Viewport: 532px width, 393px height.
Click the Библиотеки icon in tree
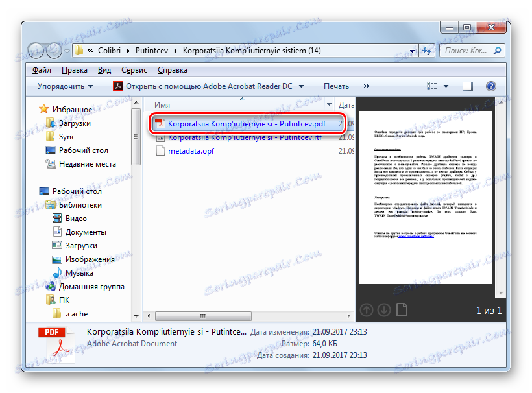(x=51, y=205)
